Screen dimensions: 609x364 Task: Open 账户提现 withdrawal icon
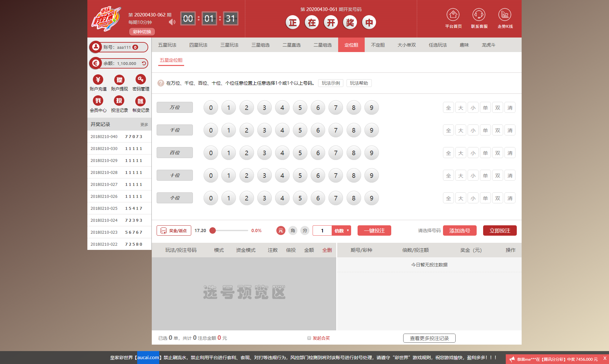119,80
